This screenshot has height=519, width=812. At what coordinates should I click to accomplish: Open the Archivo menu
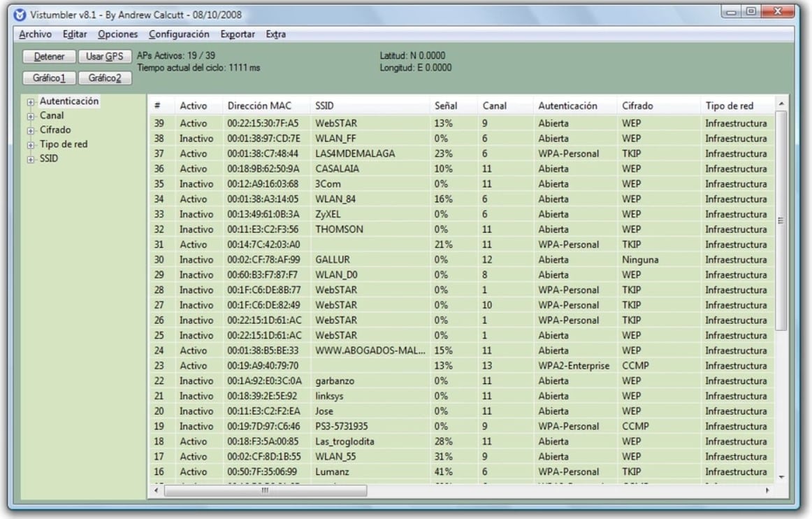pos(35,34)
